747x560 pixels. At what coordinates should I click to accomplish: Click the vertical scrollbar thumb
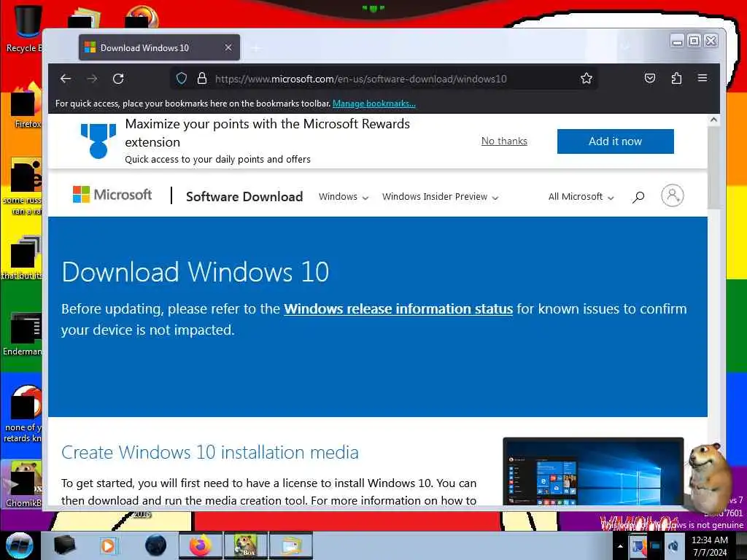tap(713, 168)
